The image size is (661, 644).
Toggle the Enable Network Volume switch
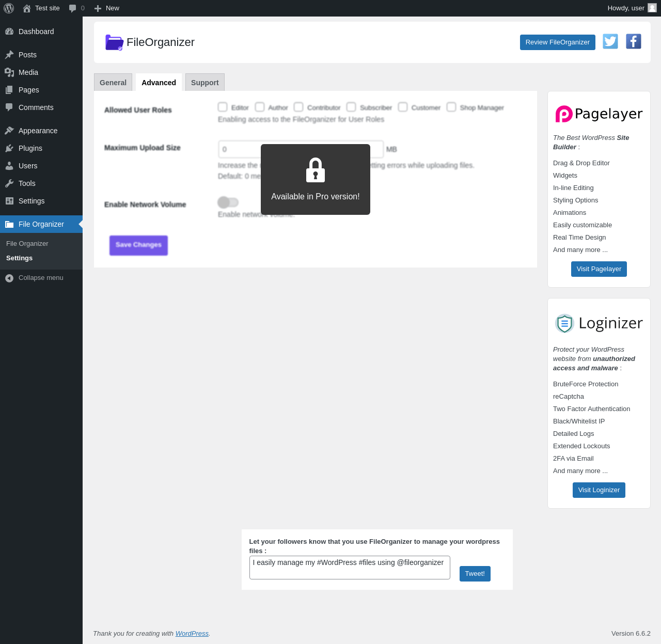pyautogui.click(x=228, y=202)
